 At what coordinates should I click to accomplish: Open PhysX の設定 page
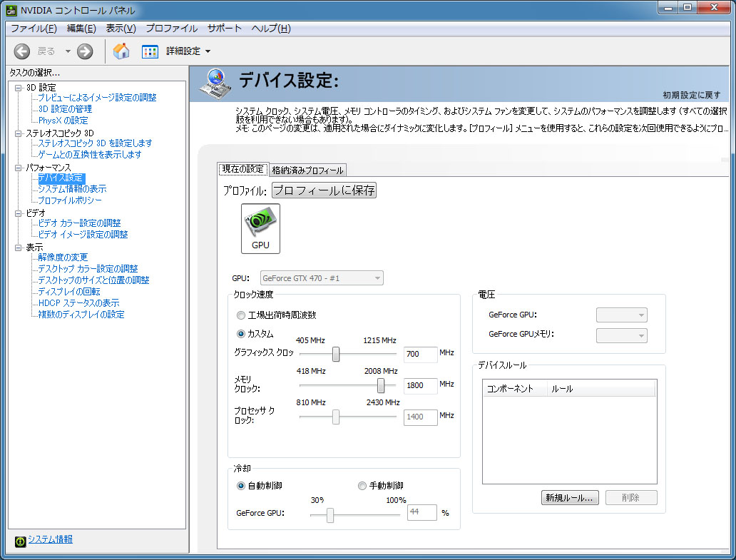coord(63,121)
